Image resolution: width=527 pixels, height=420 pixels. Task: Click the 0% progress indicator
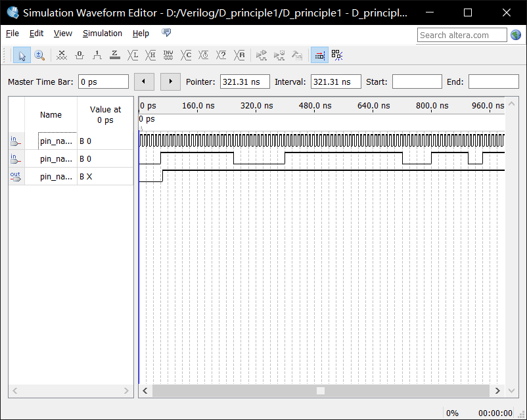(x=452, y=413)
